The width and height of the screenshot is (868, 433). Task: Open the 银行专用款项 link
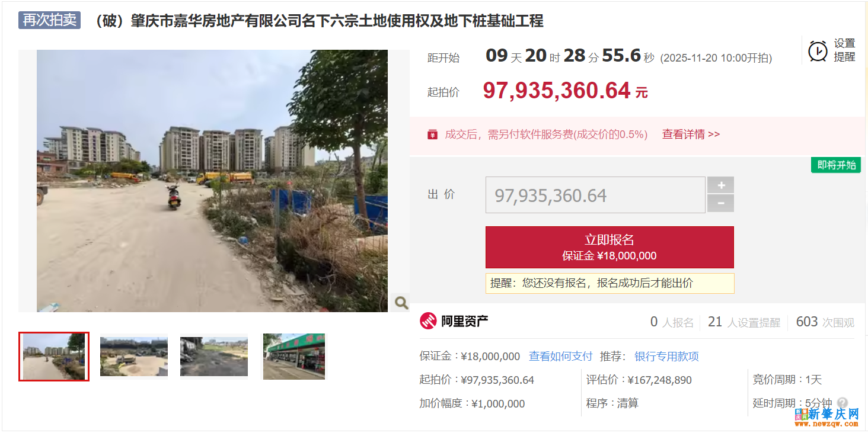666,357
